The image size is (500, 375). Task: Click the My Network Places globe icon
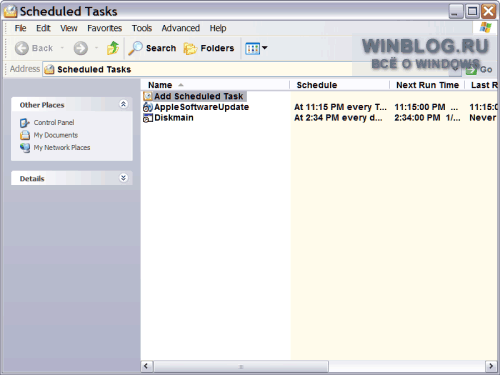(x=25, y=148)
